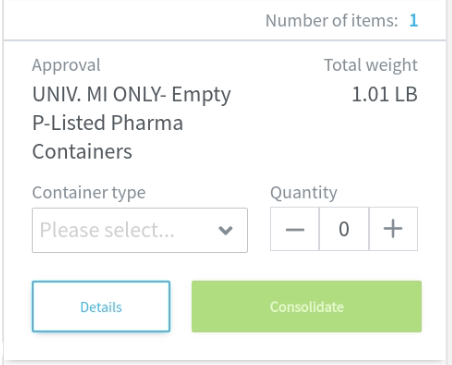Click the Quantity field label
The height and width of the screenshot is (365, 452).
click(x=304, y=193)
